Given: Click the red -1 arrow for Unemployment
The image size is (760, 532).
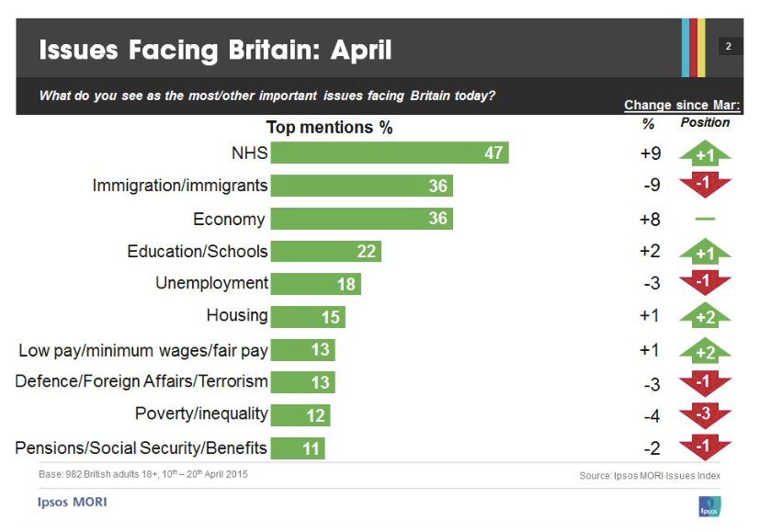Looking at the screenshot, I should tap(705, 282).
